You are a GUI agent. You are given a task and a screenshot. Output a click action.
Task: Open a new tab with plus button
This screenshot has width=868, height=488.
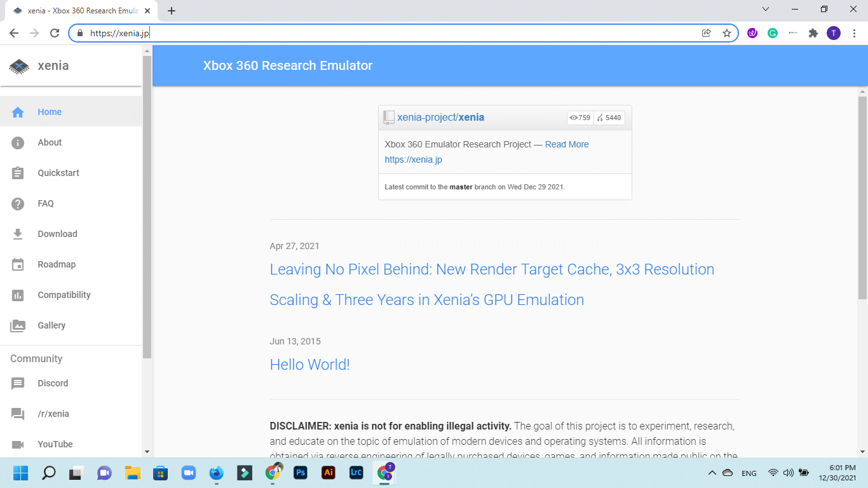[x=172, y=11]
